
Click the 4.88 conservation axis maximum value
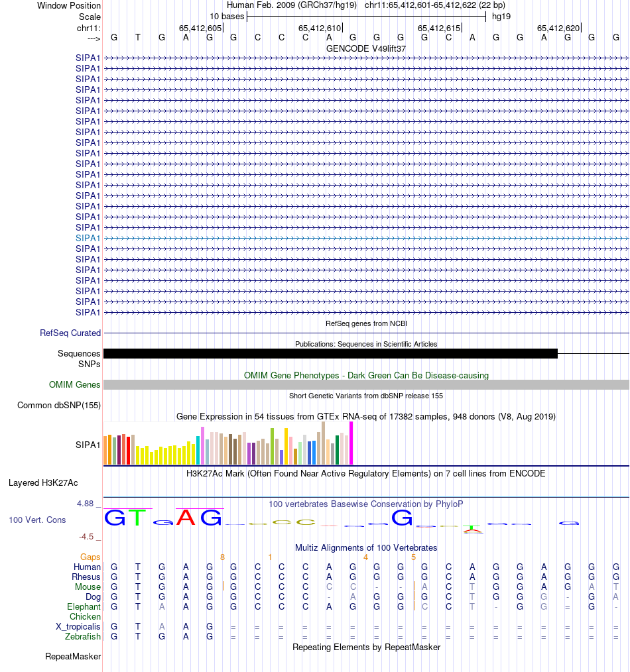[x=85, y=504]
